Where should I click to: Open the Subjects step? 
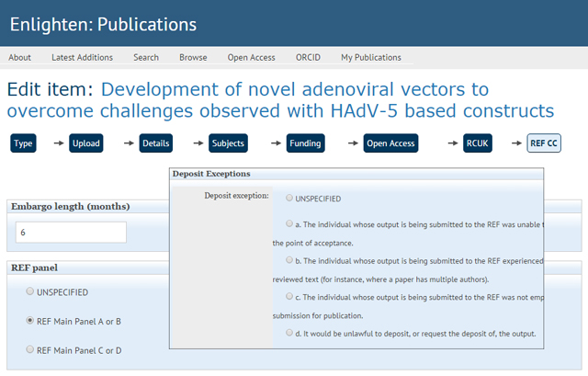(x=228, y=143)
